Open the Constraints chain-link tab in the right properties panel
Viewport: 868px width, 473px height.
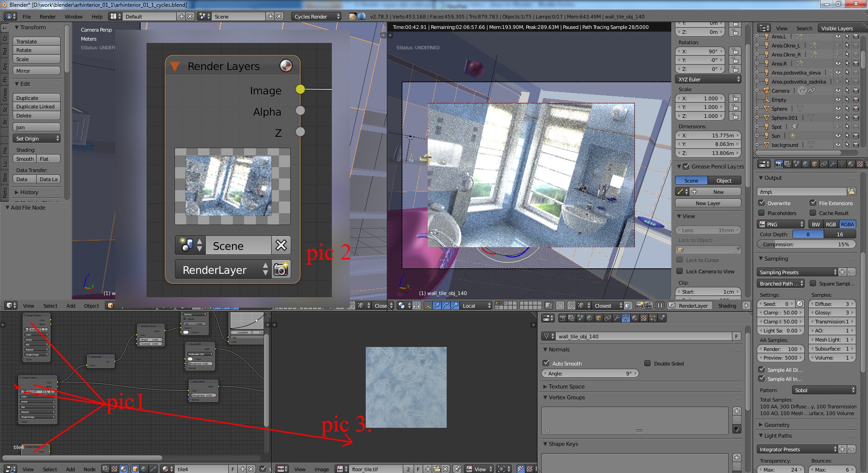824,164
